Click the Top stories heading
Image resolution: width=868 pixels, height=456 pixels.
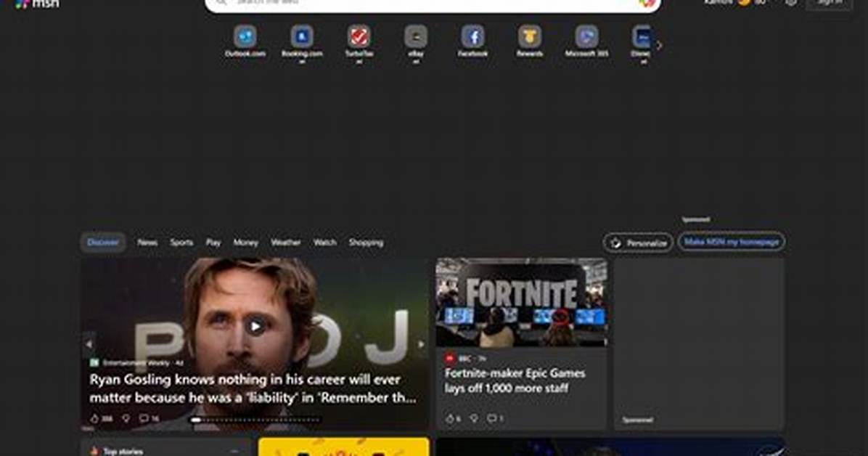coord(123,451)
